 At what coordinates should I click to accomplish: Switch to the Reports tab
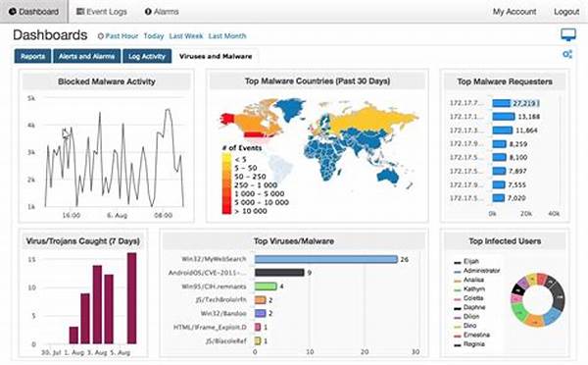coord(32,56)
